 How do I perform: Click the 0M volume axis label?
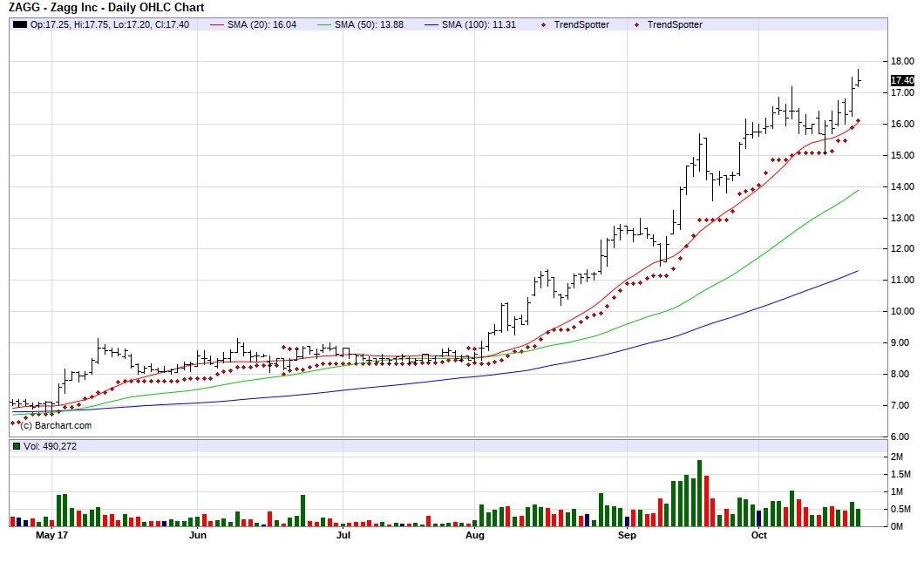pyautogui.click(x=897, y=526)
